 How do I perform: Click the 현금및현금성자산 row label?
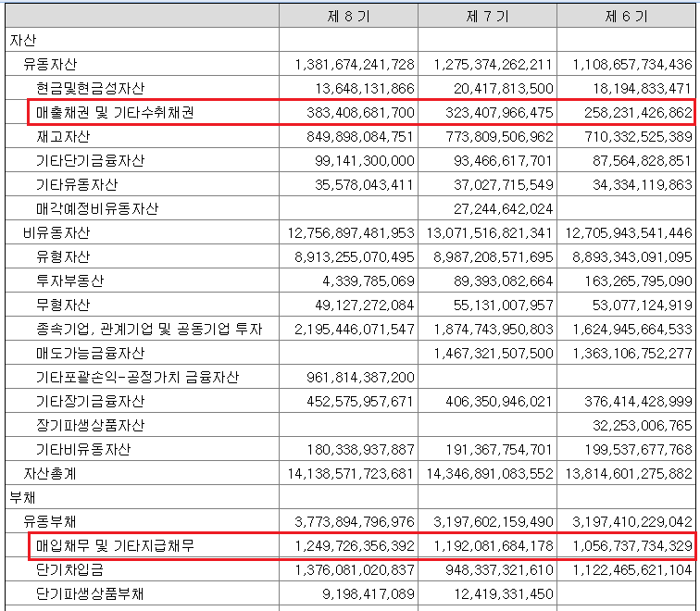[x=90, y=88]
